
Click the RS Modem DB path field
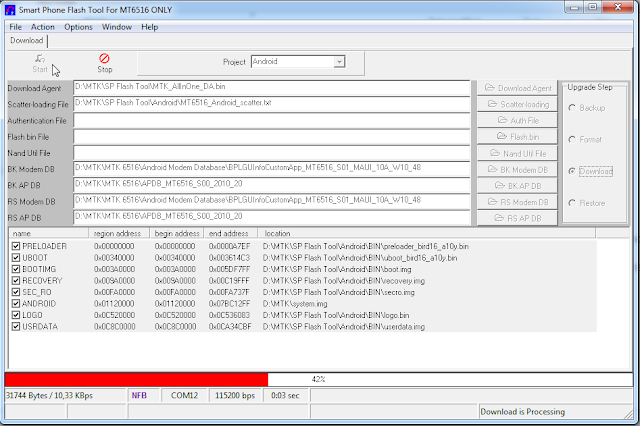(x=272, y=202)
